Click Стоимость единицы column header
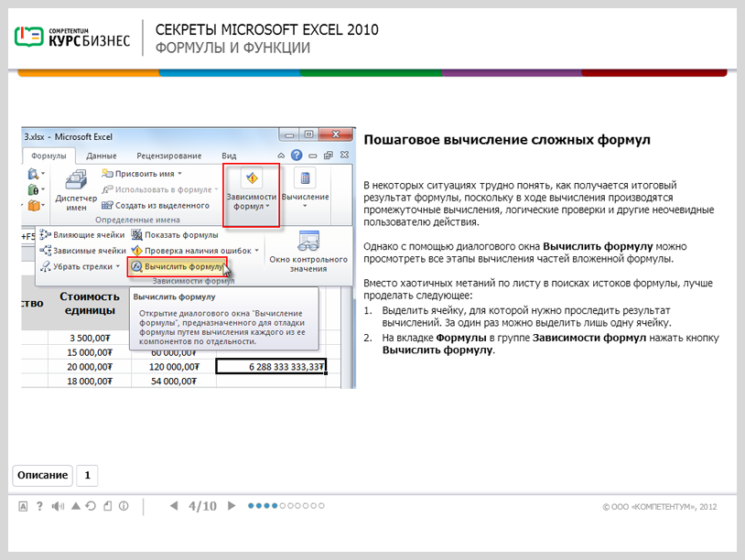 90,303
